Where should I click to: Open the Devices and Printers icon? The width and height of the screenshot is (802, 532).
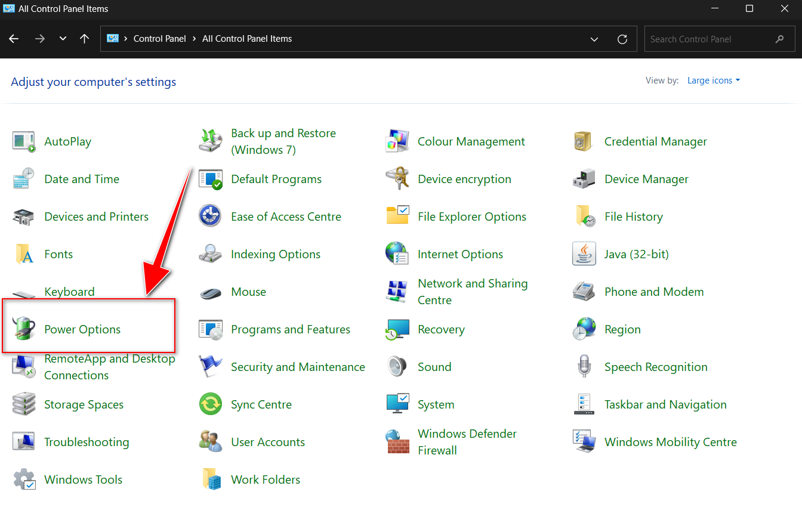24,217
